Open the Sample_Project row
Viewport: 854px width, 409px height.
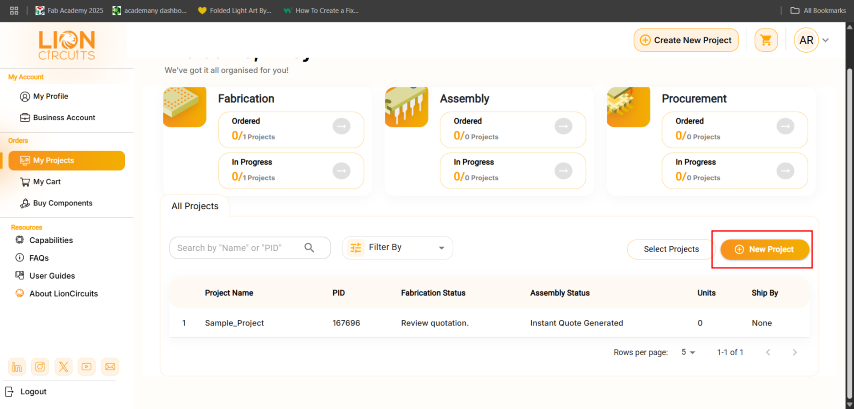click(x=490, y=323)
